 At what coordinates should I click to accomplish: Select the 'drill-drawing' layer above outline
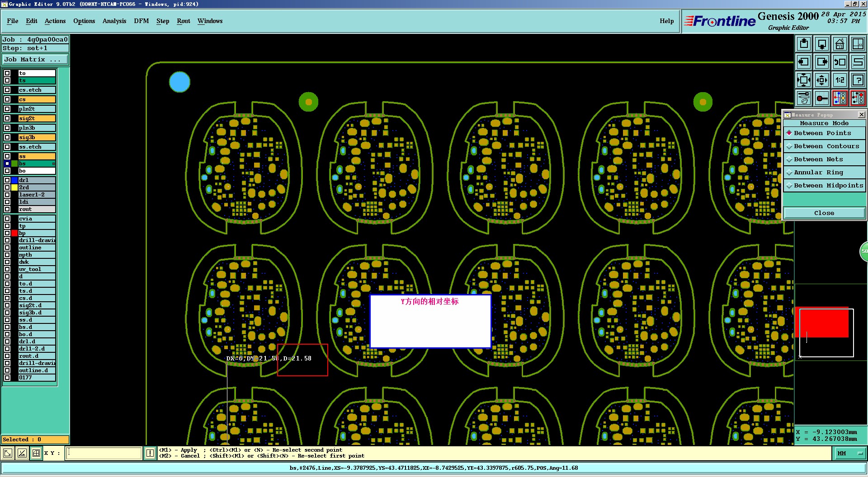[x=37, y=240]
